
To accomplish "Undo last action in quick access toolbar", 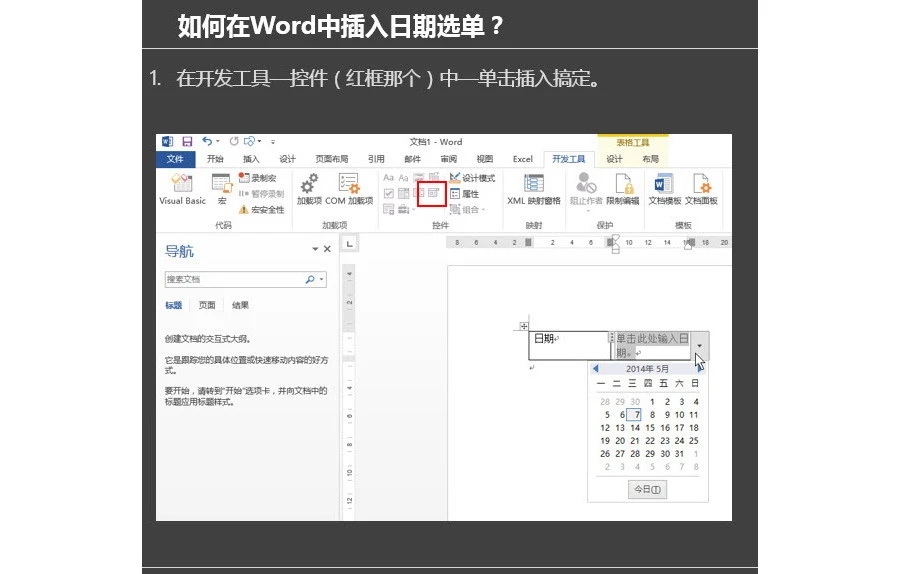I will point(207,141).
